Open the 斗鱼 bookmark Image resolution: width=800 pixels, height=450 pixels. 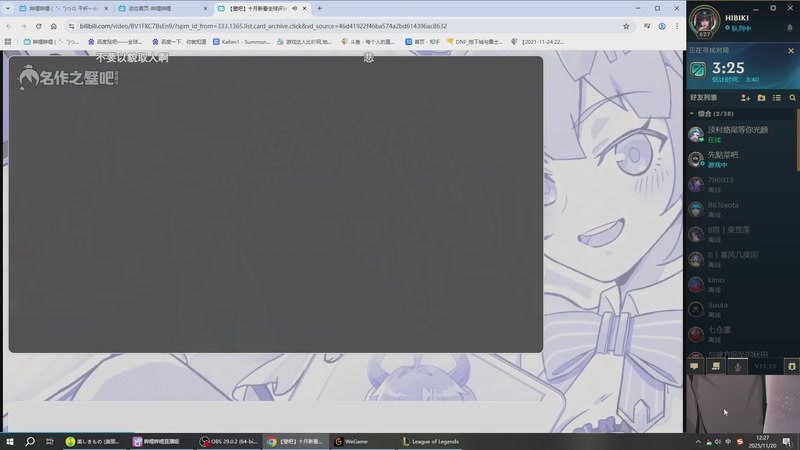[368, 42]
